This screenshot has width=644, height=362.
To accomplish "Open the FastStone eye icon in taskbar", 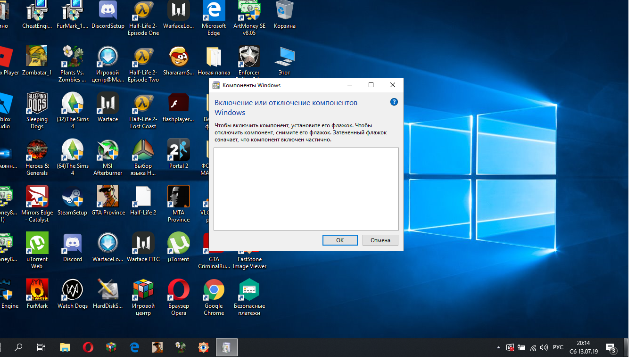I will 204,347.
